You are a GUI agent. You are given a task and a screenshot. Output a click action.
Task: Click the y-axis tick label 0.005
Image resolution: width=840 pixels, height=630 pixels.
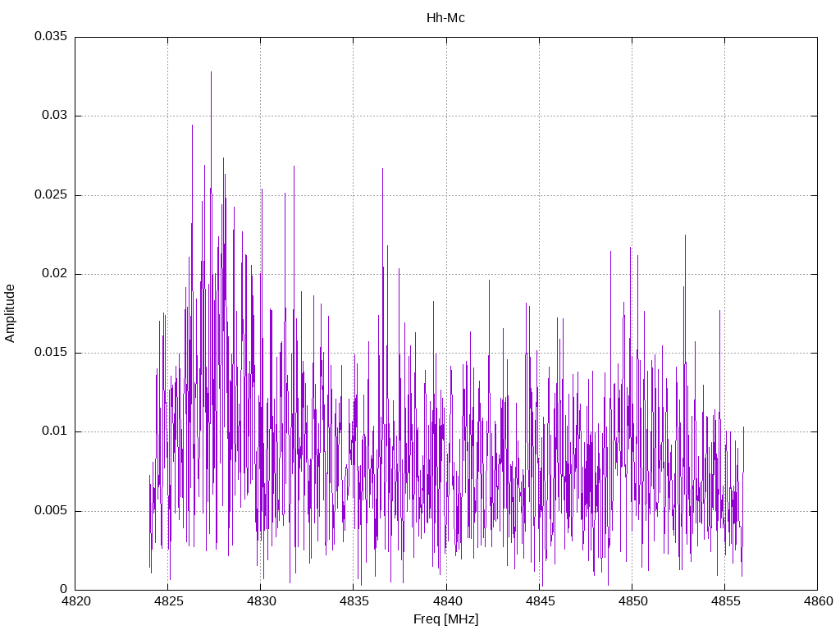pyautogui.click(x=51, y=510)
